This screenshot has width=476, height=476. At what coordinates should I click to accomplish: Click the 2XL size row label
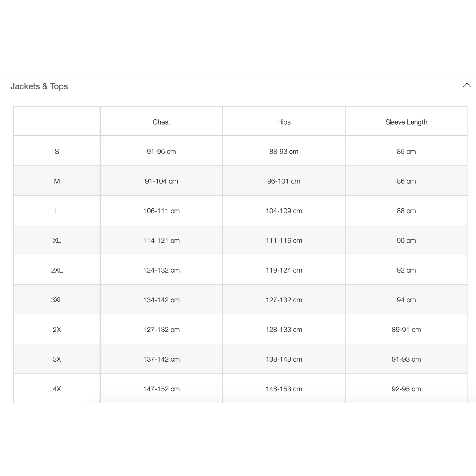click(57, 270)
